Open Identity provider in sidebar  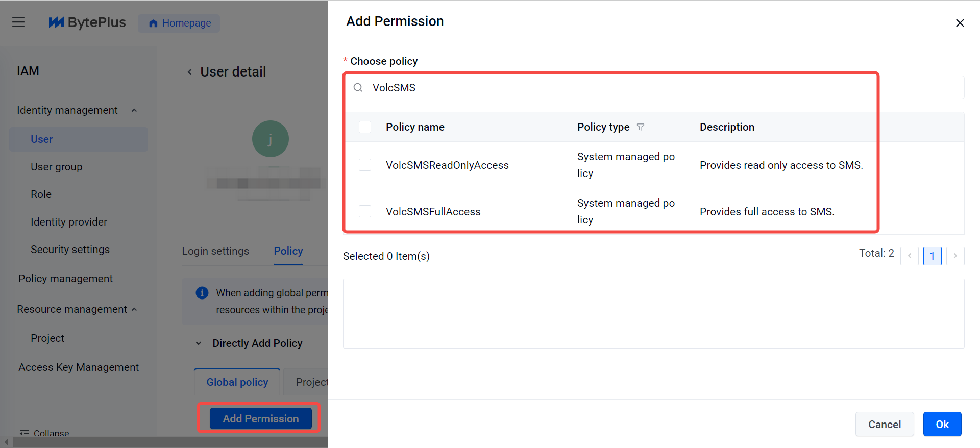pyautogui.click(x=69, y=222)
